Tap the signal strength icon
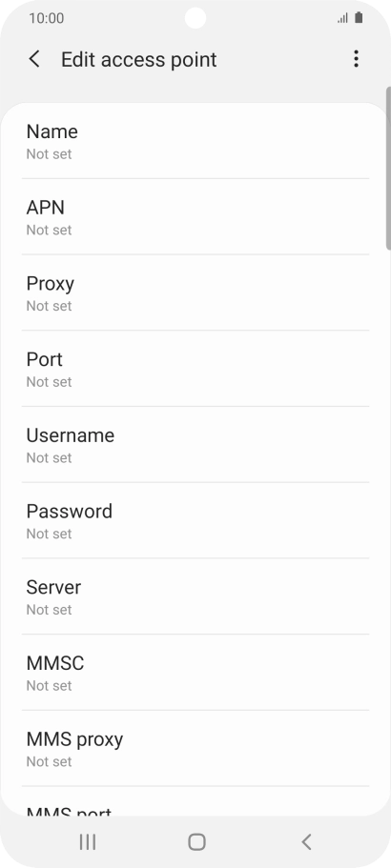 pos(342,18)
